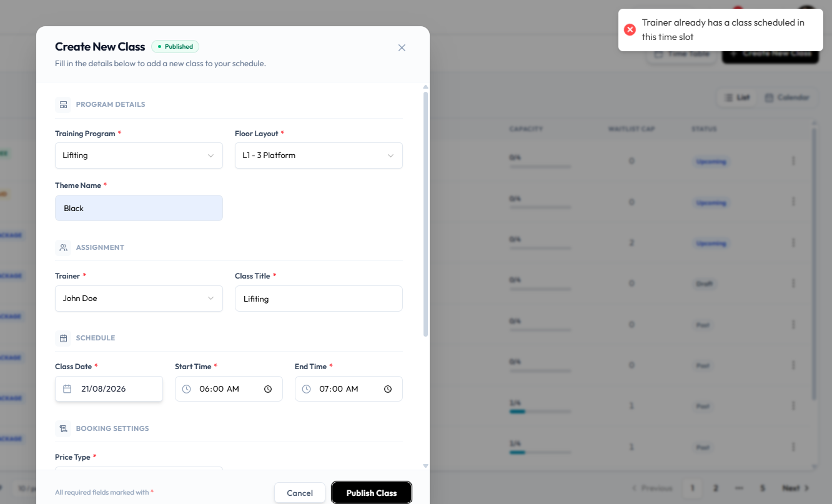Viewport: 832px width, 504px height.
Task: Click the Theme Name field containing Black
Action: click(x=139, y=208)
